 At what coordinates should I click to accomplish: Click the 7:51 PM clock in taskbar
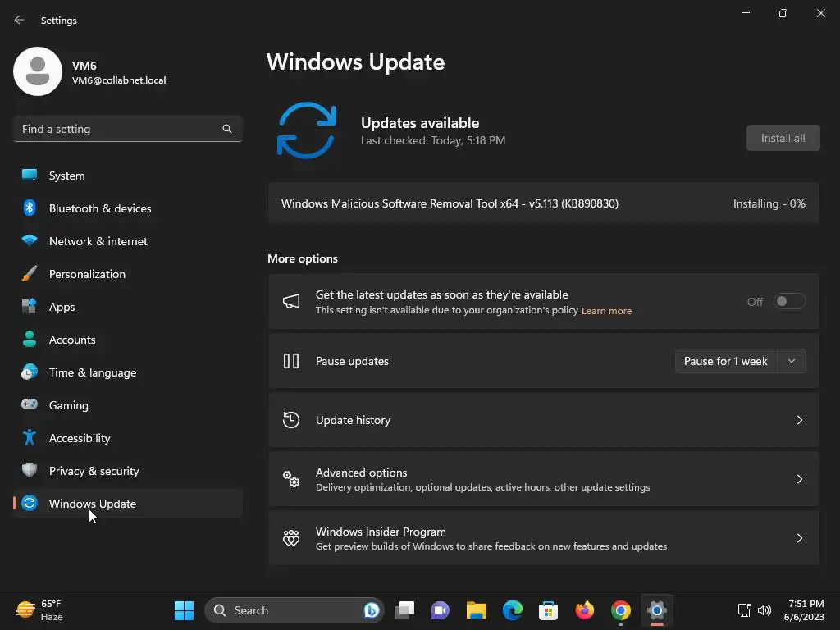coord(806,604)
